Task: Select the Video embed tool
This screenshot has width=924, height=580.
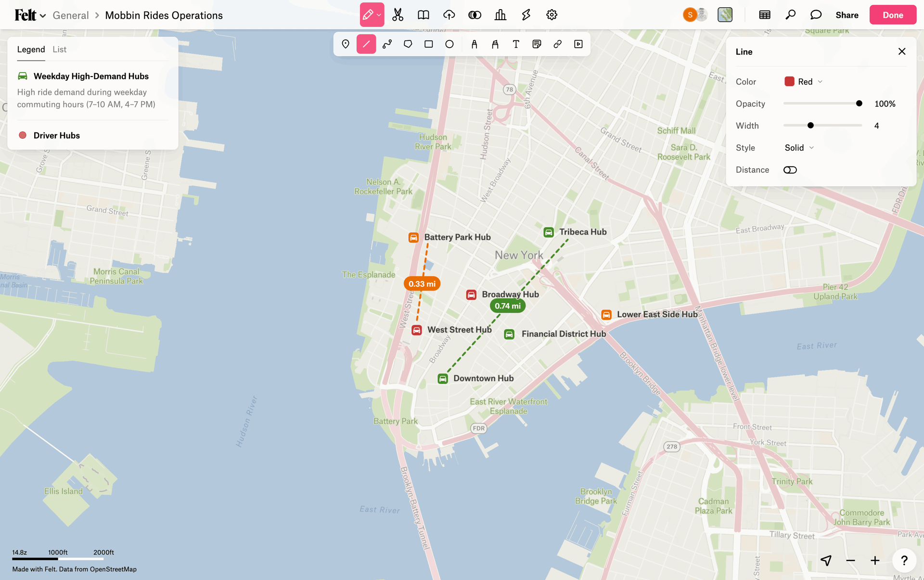Action: pyautogui.click(x=578, y=44)
